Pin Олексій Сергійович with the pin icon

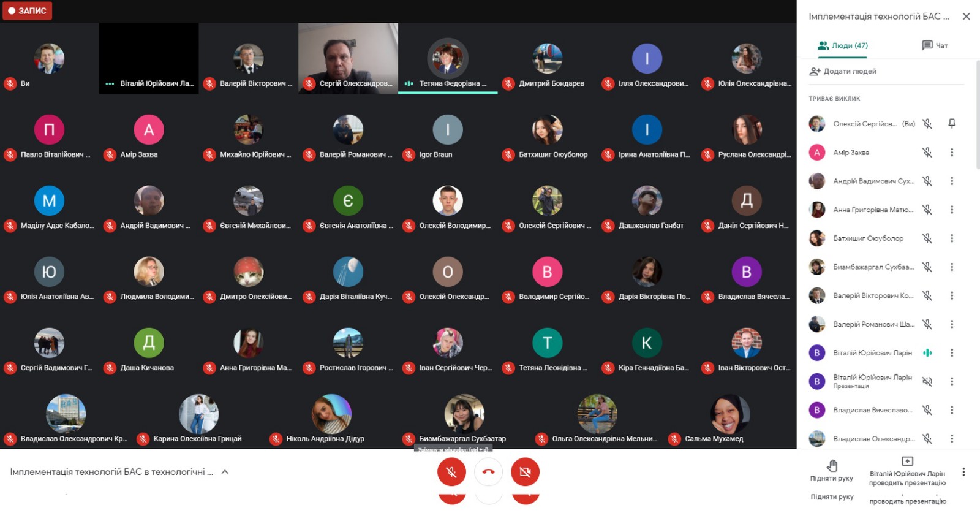click(952, 124)
